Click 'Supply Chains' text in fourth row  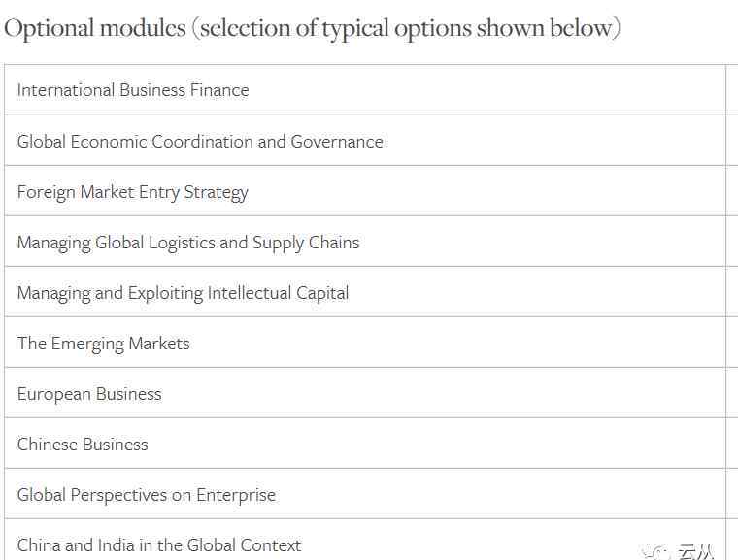click(x=306, y=243)
